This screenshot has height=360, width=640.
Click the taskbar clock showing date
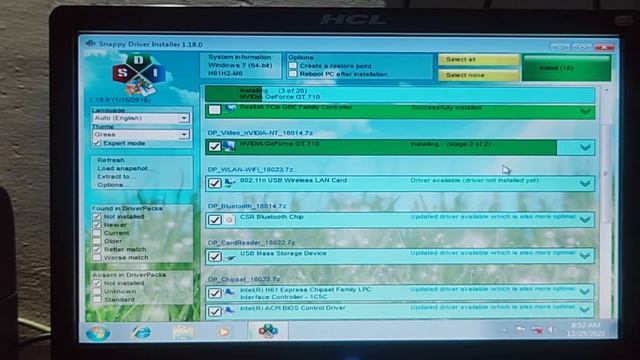click(585, 329)
